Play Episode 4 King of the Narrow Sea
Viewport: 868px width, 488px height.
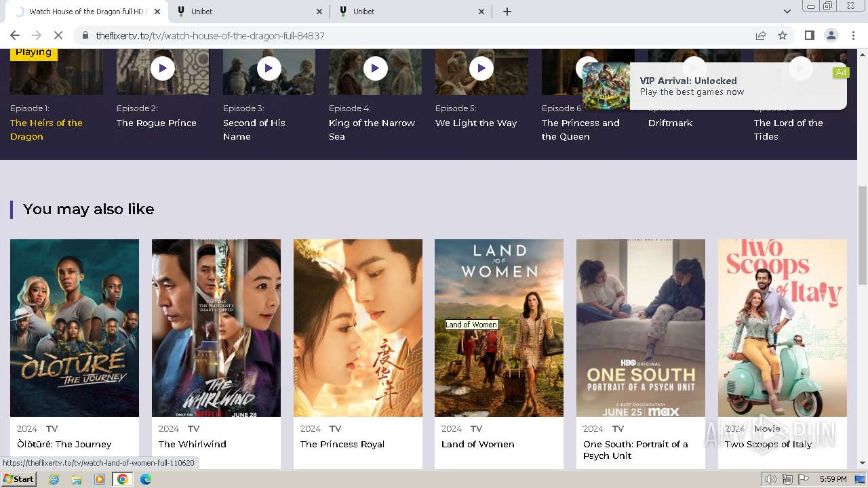point(375,68)
